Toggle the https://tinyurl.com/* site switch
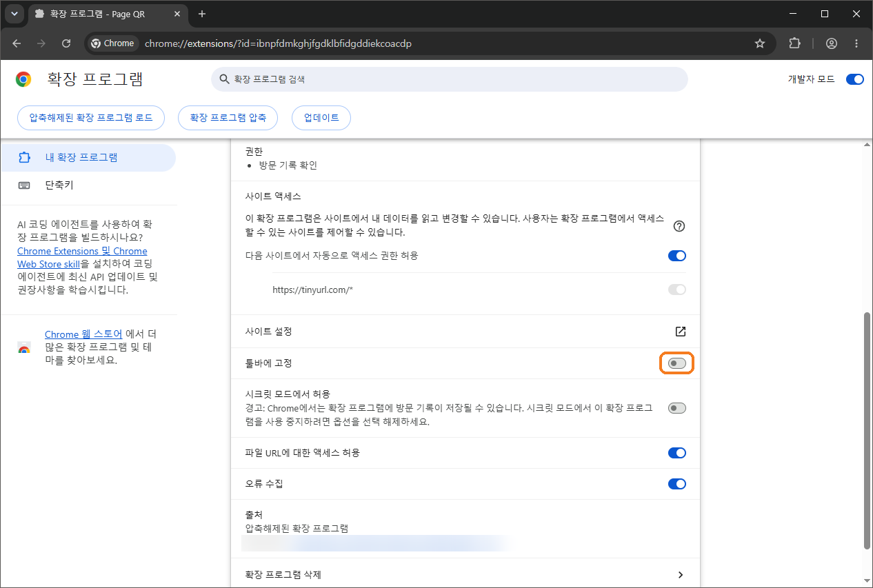This screenshot has height=588, width=873. coord(677,290)
